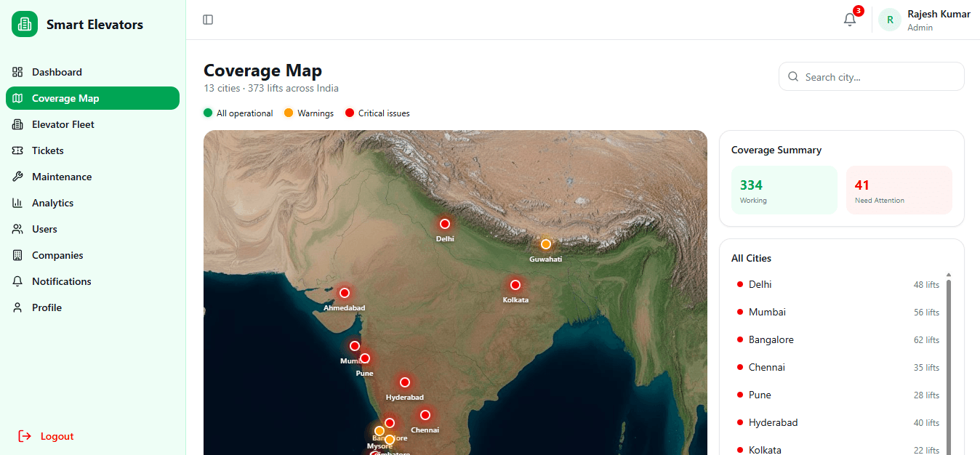980x455 pixels.
Task: Open the Elevator Fleet page
Action: click(x=92, y=124)
